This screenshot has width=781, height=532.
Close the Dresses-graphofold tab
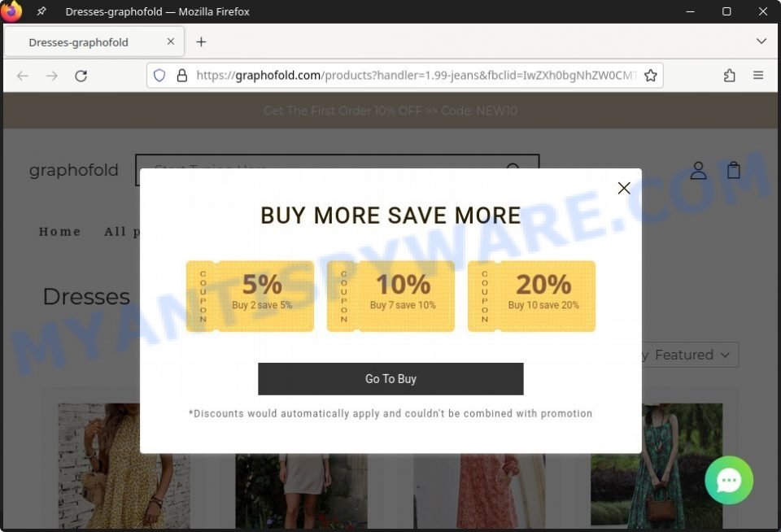pyautogui.click(x=170, y=41)
